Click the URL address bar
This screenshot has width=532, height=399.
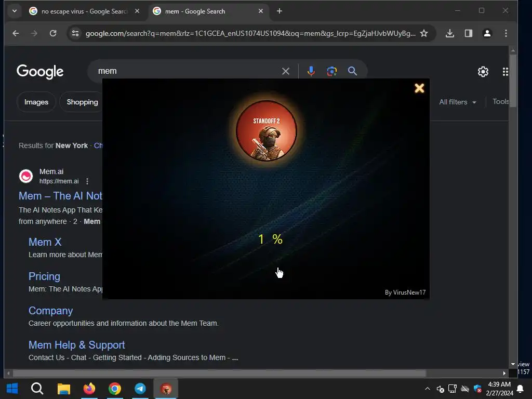click(x=250, y=33)
